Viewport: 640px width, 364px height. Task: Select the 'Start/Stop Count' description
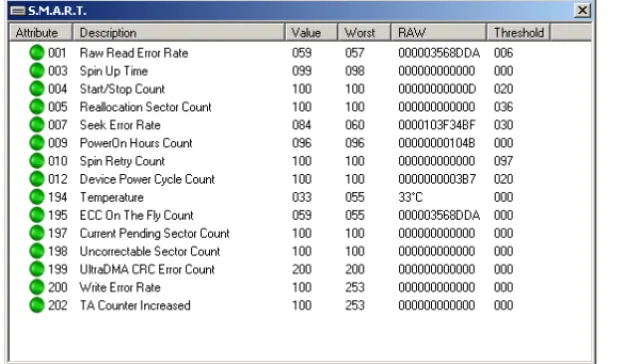pyautogui.click(x=122, y=89)
